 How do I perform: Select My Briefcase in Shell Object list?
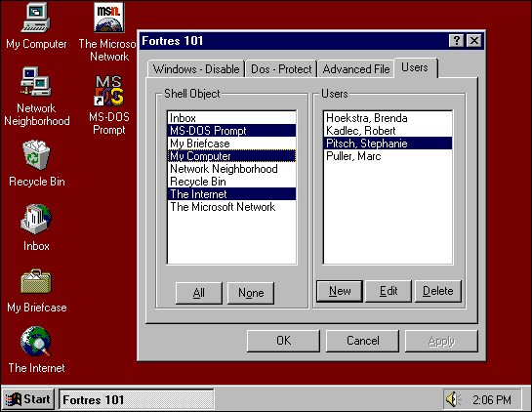pyautogui.click(x=231, y=144)
